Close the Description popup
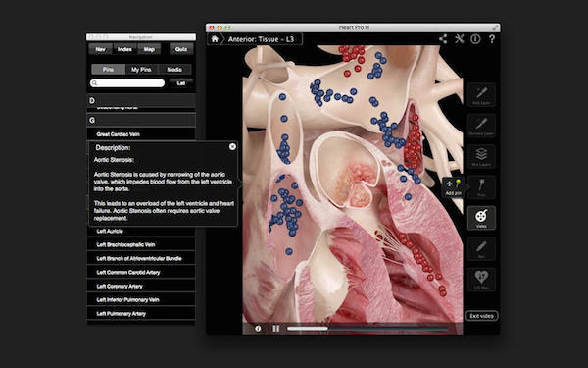The height and width of the screenshot is (368, 588). point(232,147)
